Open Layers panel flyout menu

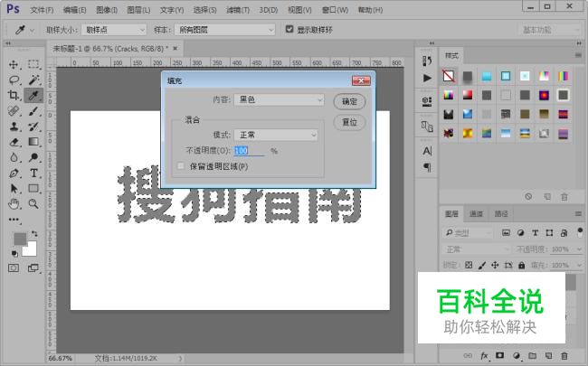point(578,214)
